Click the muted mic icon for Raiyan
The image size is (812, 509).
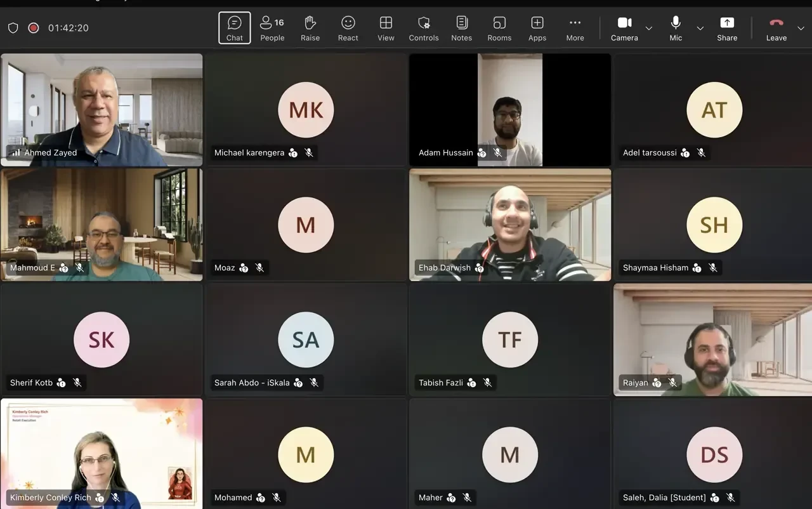point(672,383)
